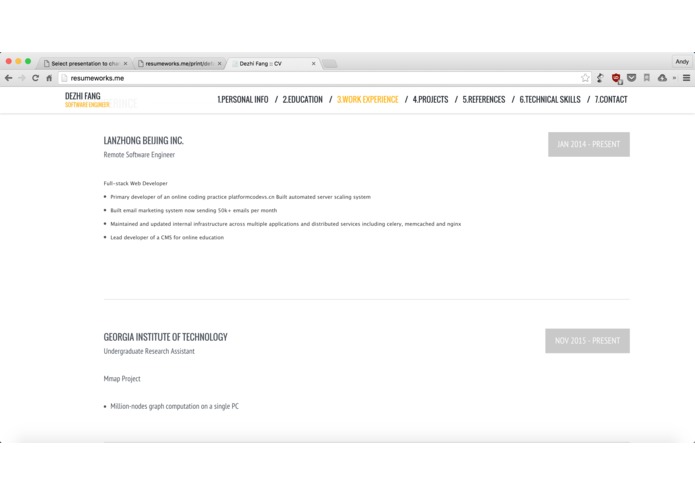This screenshot has width=695, height=494.
Task: Open a new browser tab
Action: 329,64
